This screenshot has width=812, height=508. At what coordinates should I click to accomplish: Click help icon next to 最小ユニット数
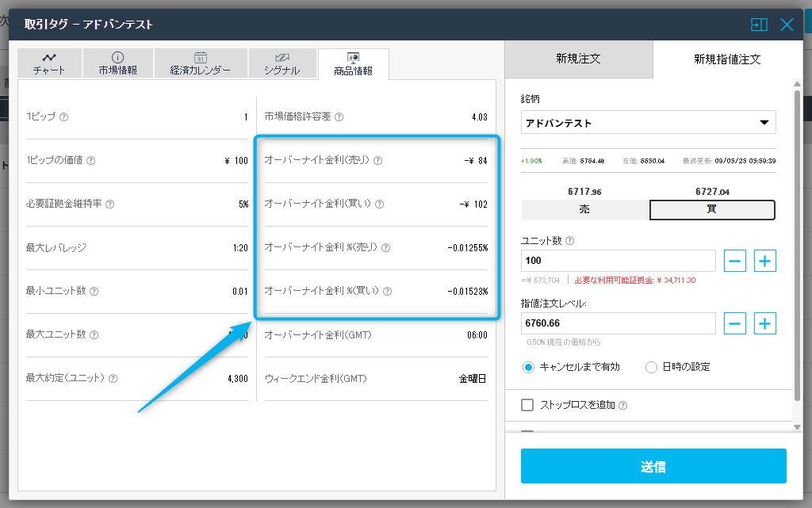tap(94, 291)
